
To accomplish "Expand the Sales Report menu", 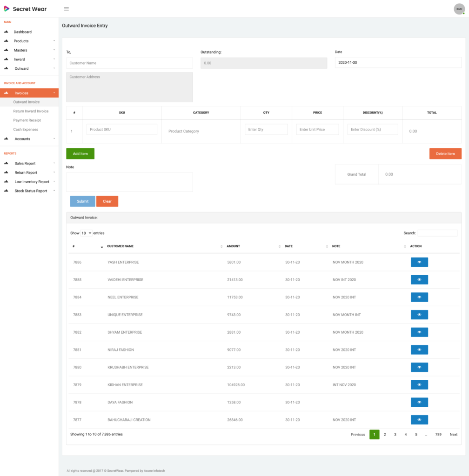I will 25,164.
